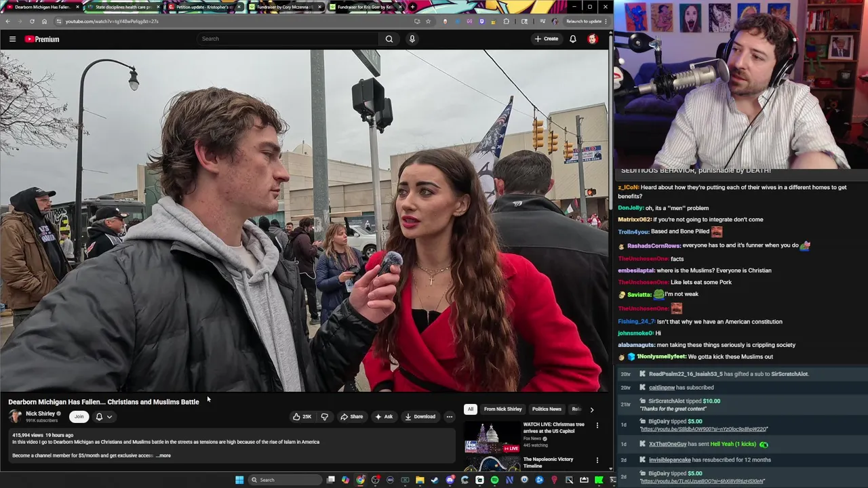Open the WATCH LIVE Christmas tree video thumbnail

point(492,437)
